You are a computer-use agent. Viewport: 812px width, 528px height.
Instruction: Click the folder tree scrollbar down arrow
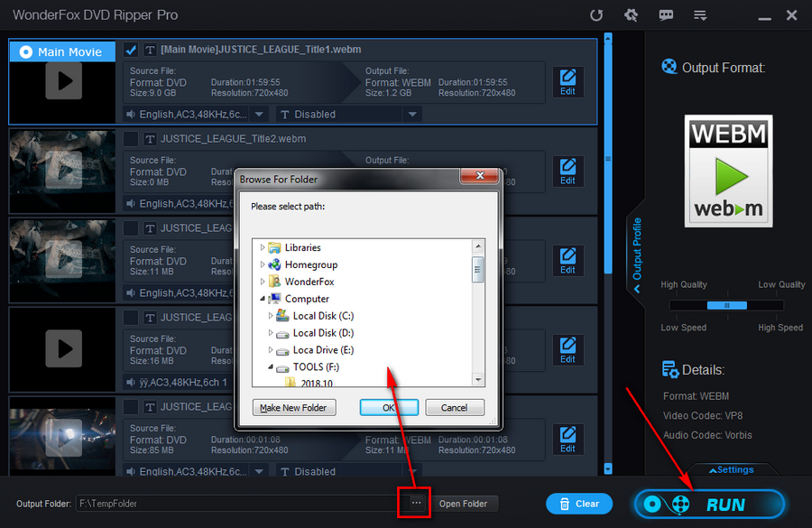tap(478, 380)
